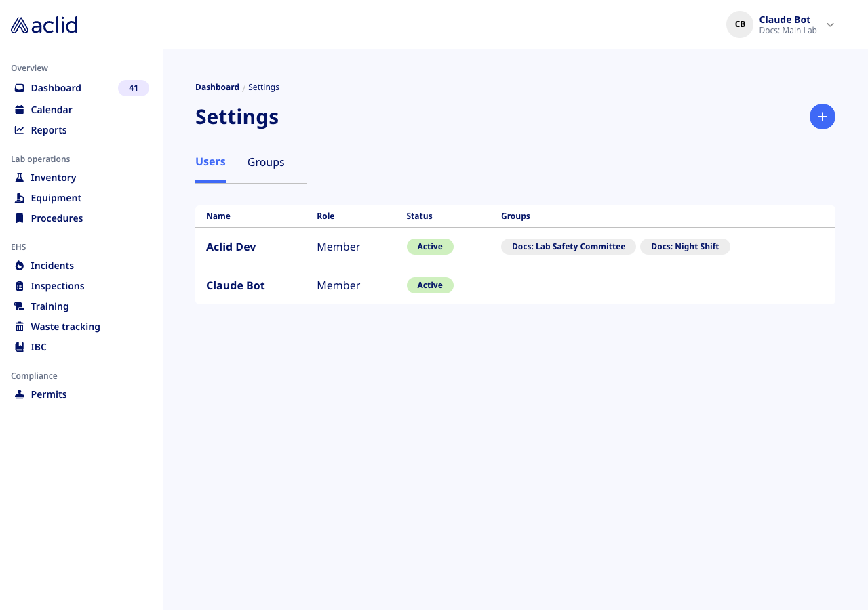
Task: Click the CB user avatar
Action: coord(740,24)
